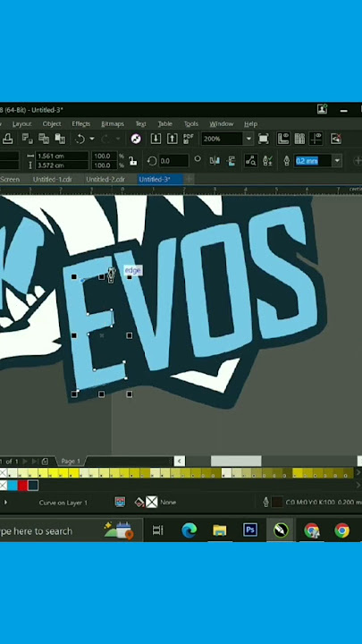Image resolution: width=362 pixels, height=644 pixels.
Task: Open the Undo history dropdown arrow
Action: coord(92,140)
